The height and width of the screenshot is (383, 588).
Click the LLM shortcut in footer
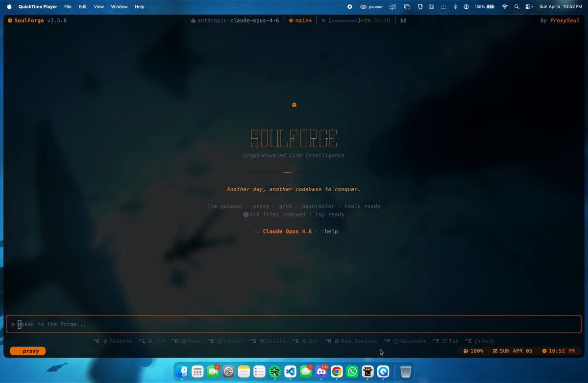click(x=151, y=341)
